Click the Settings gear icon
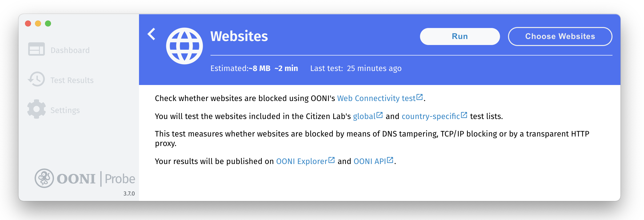The image size is (644, 220). pos(36,109)
